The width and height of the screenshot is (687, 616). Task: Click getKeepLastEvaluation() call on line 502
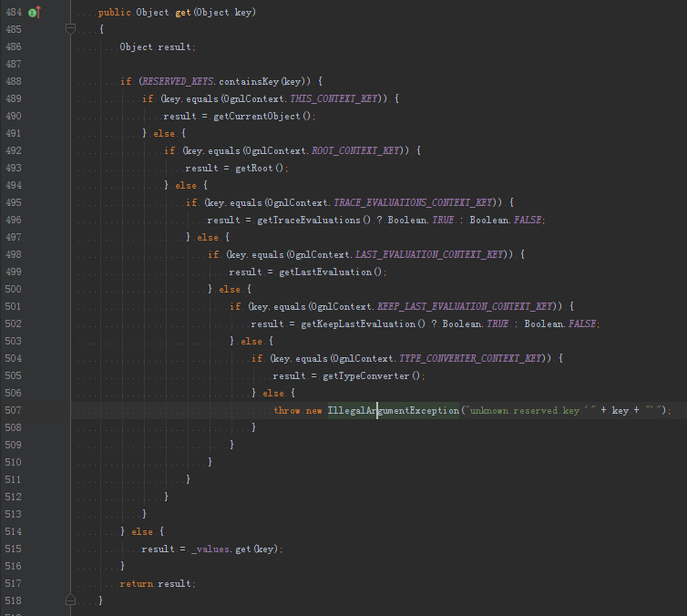tap(364, 323)
